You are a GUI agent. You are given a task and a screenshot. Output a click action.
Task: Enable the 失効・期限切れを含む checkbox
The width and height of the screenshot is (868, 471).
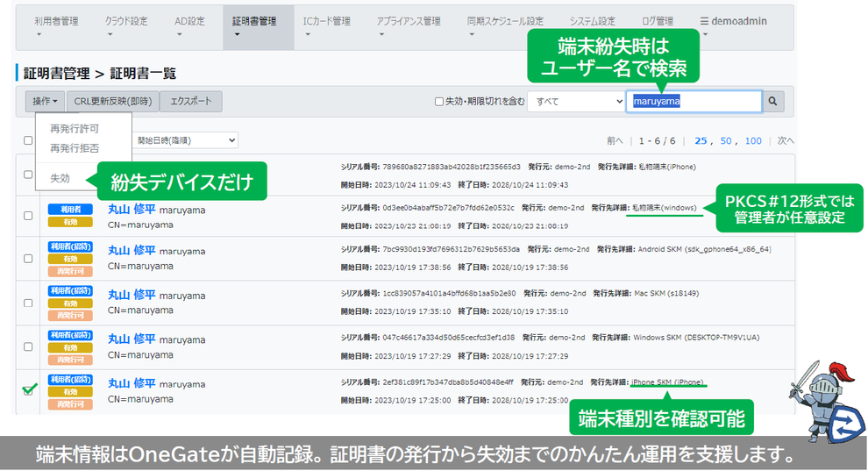439,102
